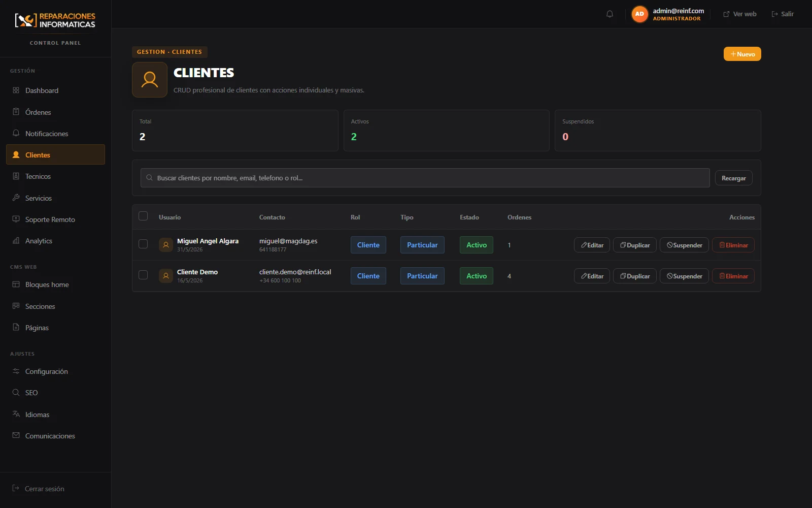This screenshot has height=508, width=812.
Task: Open the Notificaciones section
Action: 55,134
